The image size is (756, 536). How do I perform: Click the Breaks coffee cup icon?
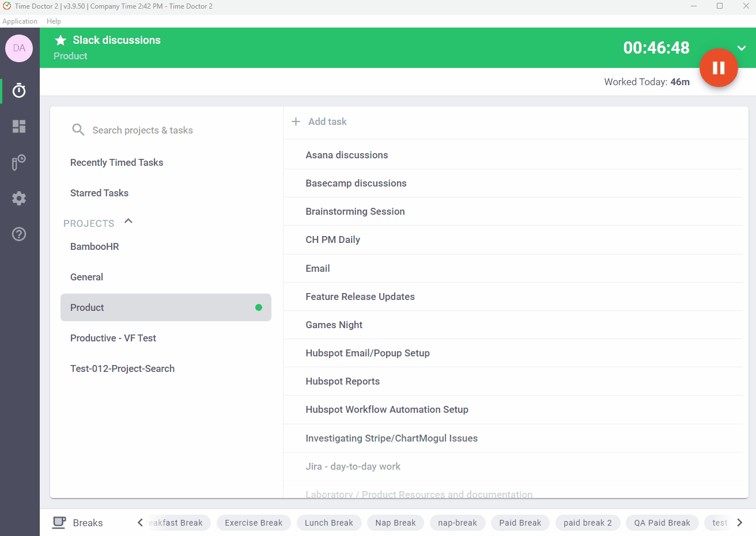tap(59, 522)
